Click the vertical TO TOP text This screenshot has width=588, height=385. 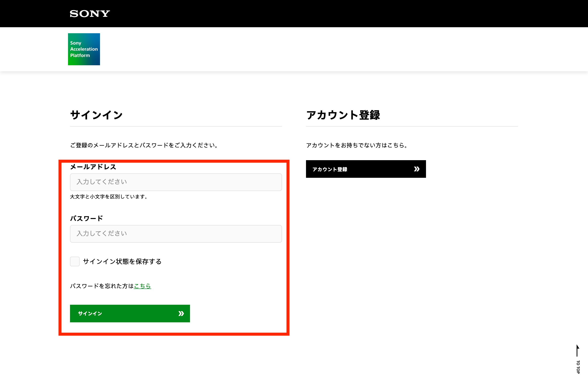pos(578,367)
